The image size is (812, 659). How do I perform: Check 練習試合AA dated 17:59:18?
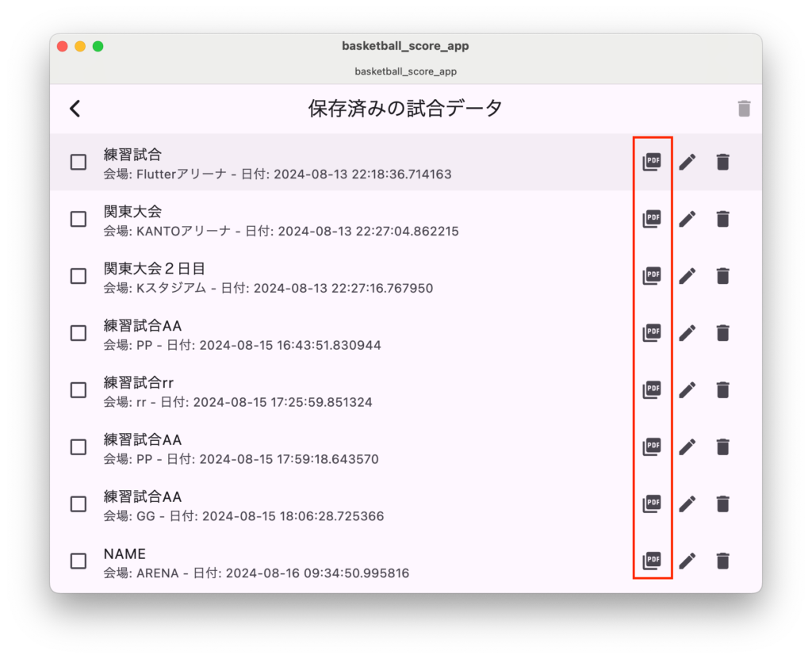(79, 447)
